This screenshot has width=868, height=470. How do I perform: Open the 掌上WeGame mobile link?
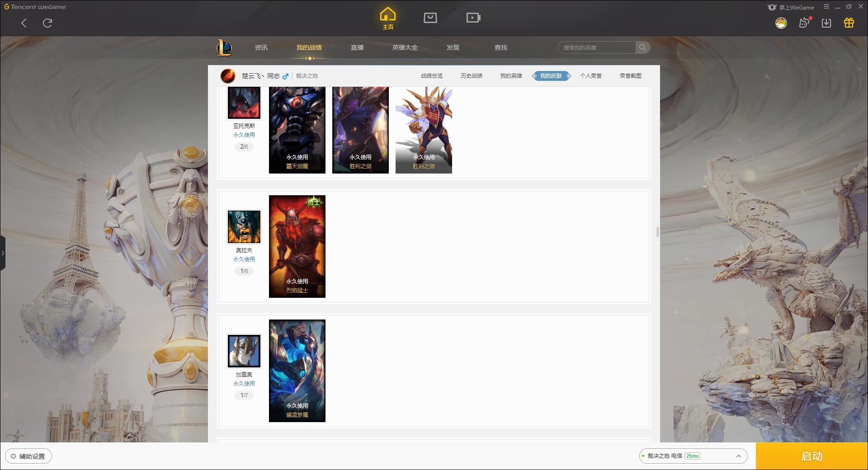point(791,7)
